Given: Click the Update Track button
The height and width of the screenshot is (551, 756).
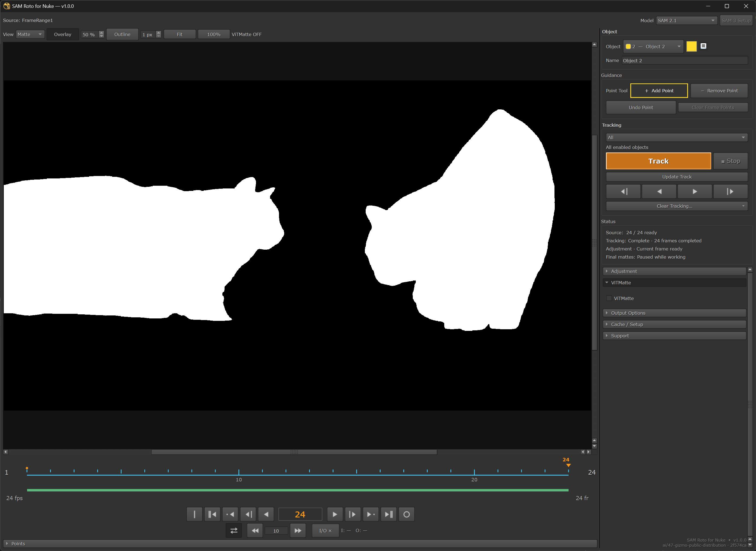Looking at the screenshot, I should (677, 177).
